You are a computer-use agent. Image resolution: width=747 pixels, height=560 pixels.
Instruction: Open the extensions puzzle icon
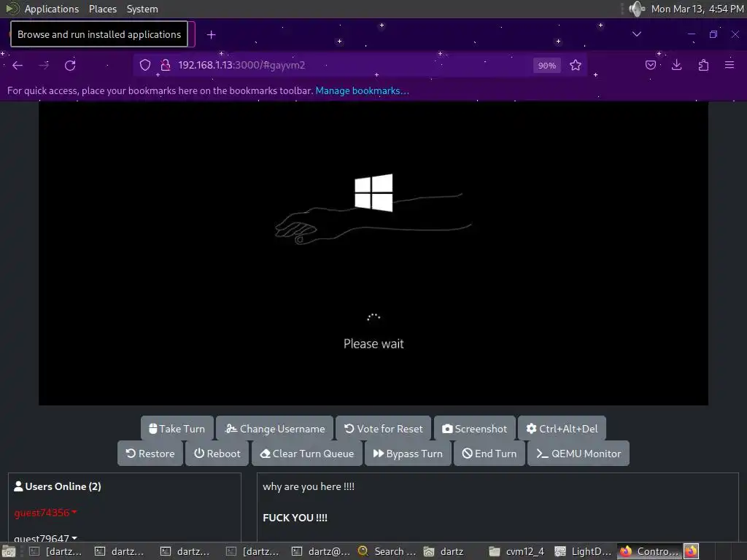coord(703,65)
